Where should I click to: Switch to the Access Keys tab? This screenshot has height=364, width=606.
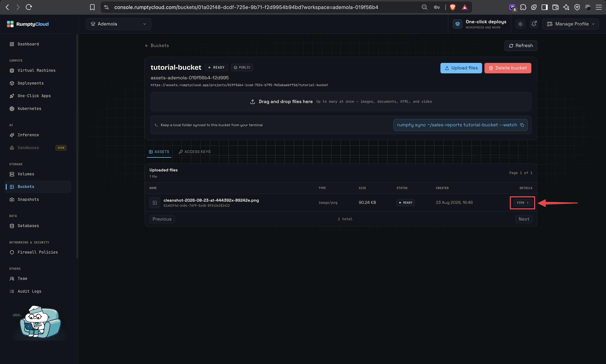[195, 152]
